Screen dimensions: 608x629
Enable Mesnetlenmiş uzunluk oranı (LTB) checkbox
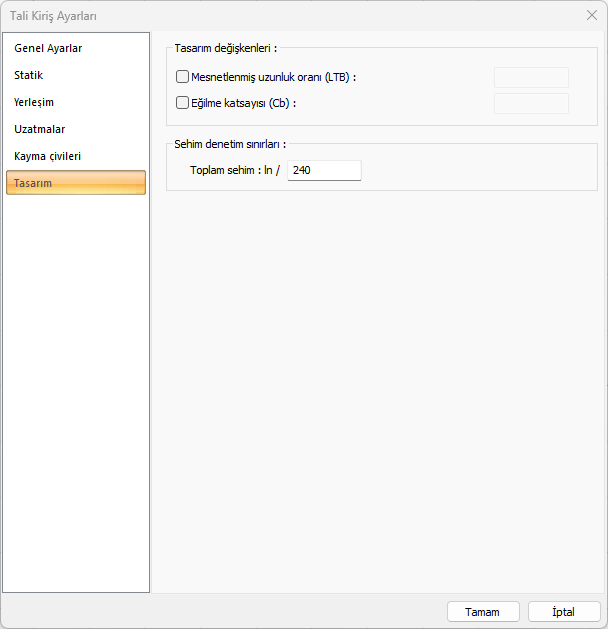(182, 76)
